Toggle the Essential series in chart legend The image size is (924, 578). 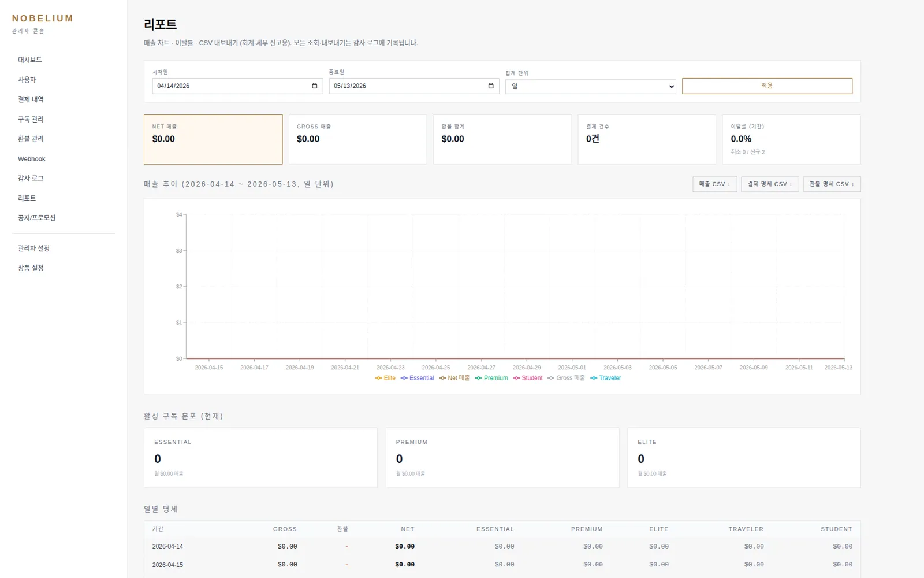pos(417,378)
